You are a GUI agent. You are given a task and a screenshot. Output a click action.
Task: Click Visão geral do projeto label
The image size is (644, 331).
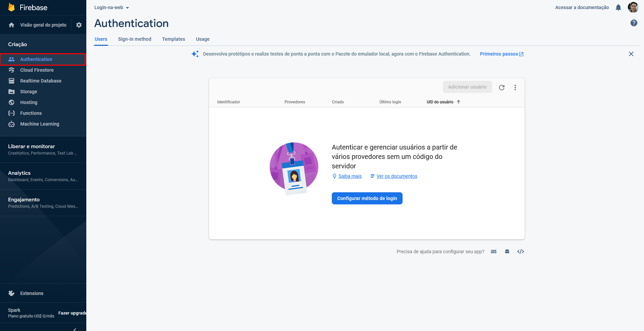pyautogui.click(x=43, y=25)
